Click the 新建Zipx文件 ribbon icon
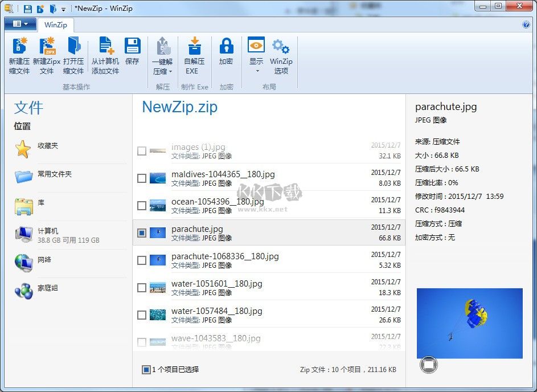Viewport: 537px width, 392px height. click(47, 46)
